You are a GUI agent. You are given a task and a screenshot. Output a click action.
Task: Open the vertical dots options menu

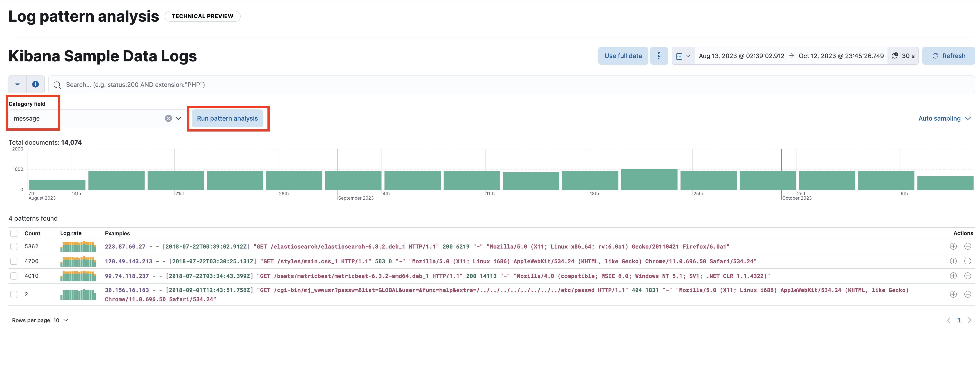(659, 56)
